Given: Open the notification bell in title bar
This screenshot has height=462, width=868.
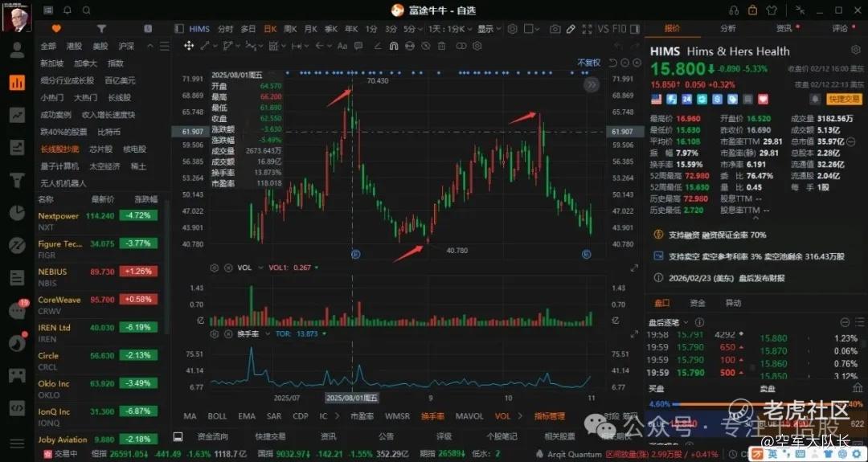Looking at the screenshot, I should tap(68, 10).
